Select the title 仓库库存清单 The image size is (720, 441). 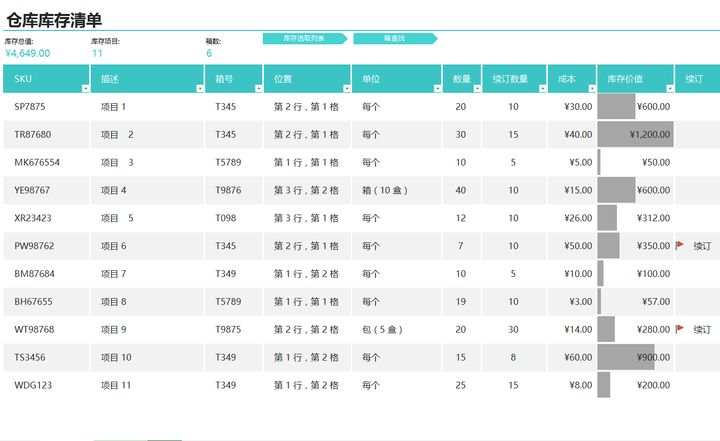(x=54, y=20)
